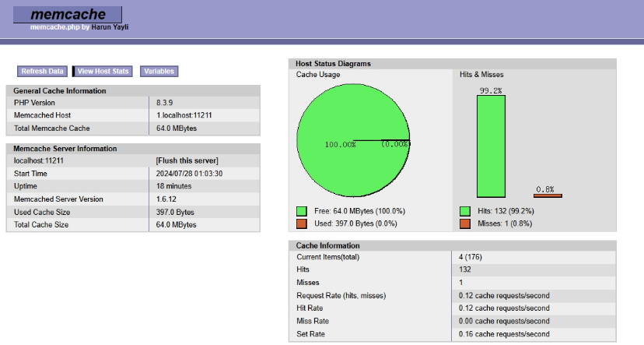Viewport: 644px width, 345px height.
Task: Click Request Rate (hits, misses) label
Action: [341, 296]
